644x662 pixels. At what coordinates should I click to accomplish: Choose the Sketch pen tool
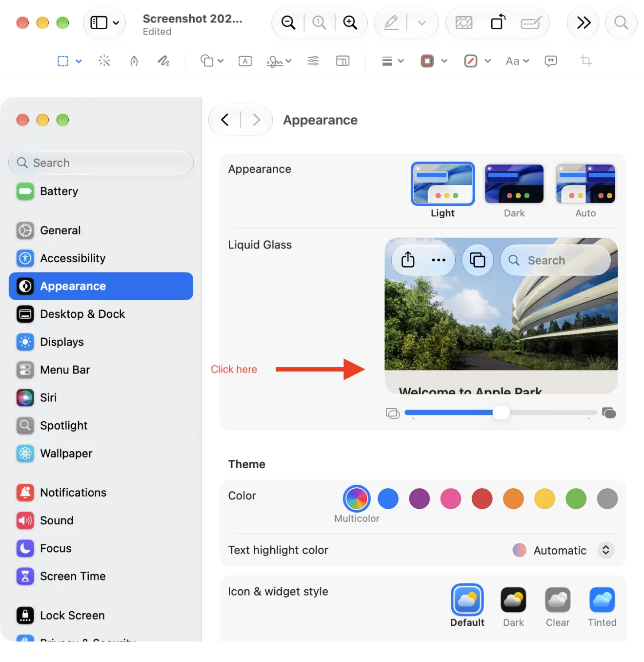(134, 61)
